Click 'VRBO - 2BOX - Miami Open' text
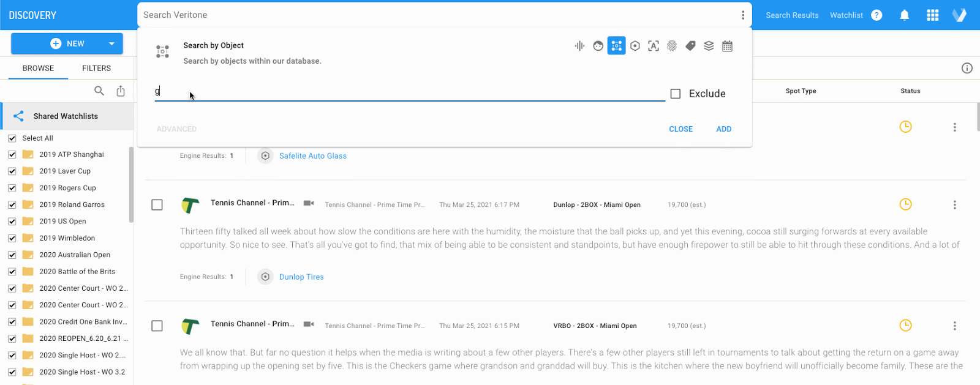Image resolution: width=980 pixels, height=385 pixels. (x=595, y=326)
